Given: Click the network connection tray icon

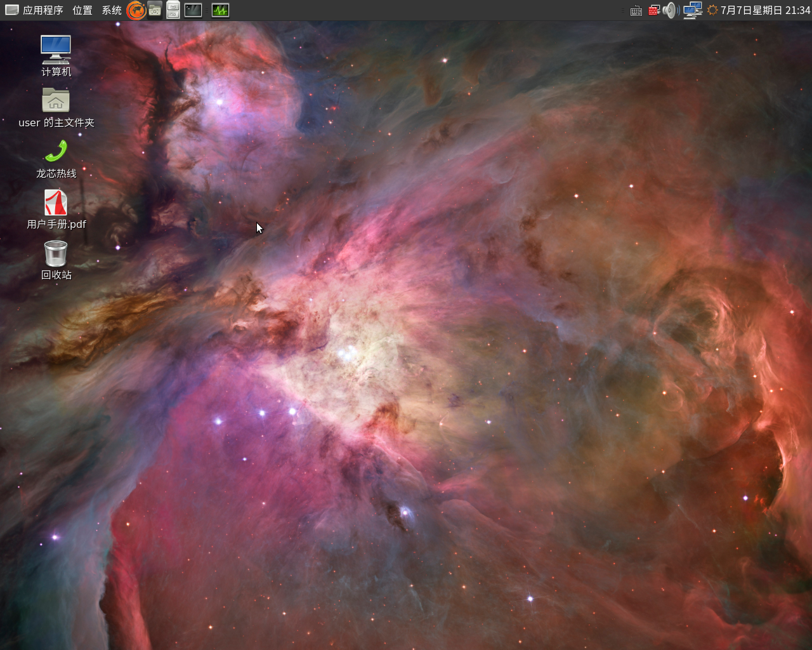Looking at the screenshot, I should click(x=692, y=10).
